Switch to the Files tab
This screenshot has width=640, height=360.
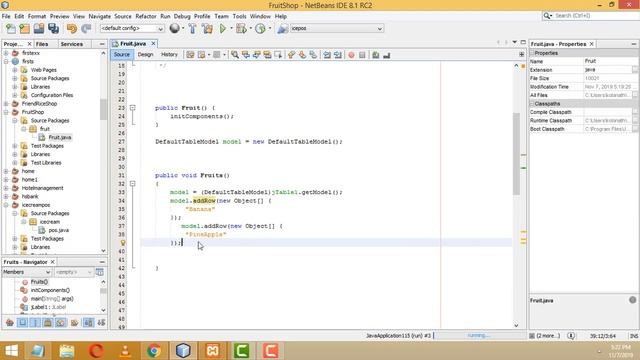tap(42, 44)
